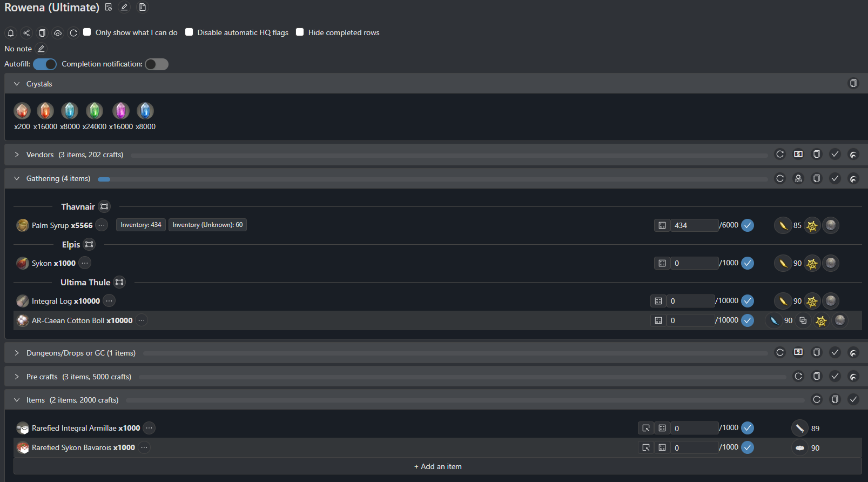Open the Ultima Thule map icon
The height and width of the screenshot is (482, 868).
point(119,282)
